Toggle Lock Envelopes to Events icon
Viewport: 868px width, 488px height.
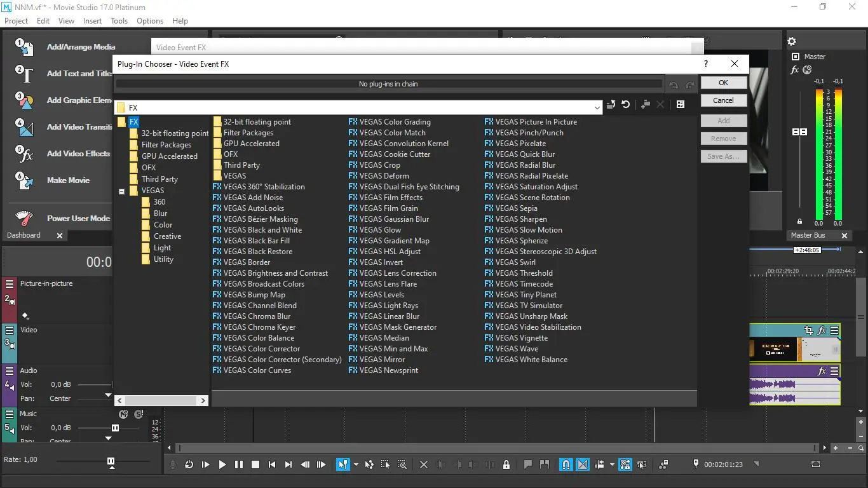(x=625, y=464)
